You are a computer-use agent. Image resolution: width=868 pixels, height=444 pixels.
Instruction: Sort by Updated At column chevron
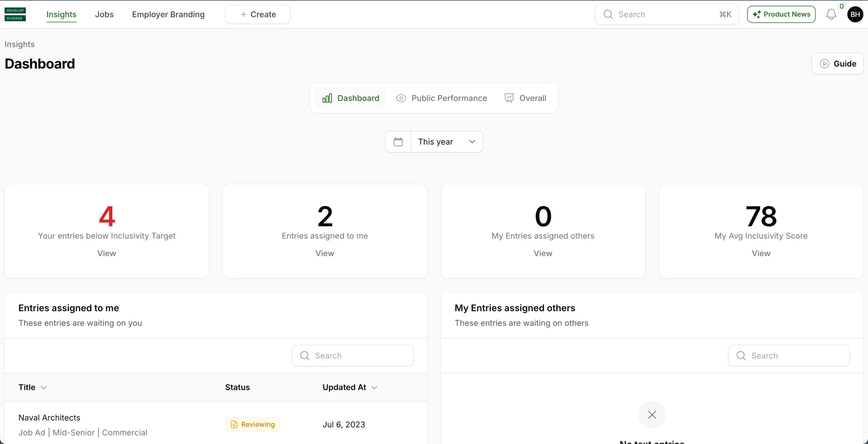(x=374, y=387)
